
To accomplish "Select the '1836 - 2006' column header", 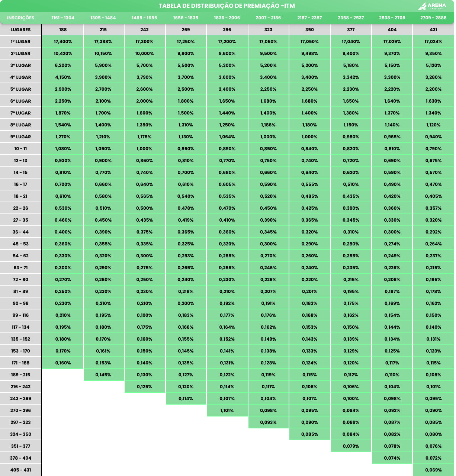I will [x=227, y=18].
